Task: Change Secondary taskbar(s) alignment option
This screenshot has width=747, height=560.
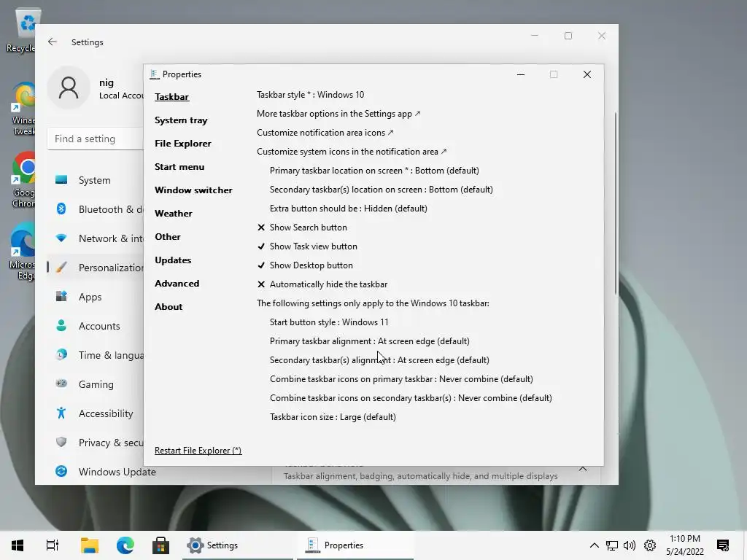Action: coord(379,360)
